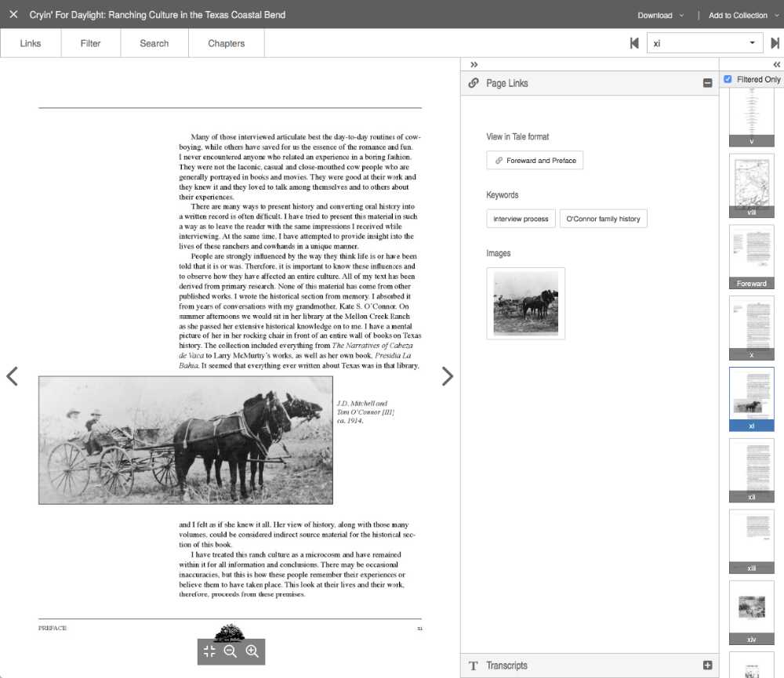Click the Transcripts T icon

point(474,665)
